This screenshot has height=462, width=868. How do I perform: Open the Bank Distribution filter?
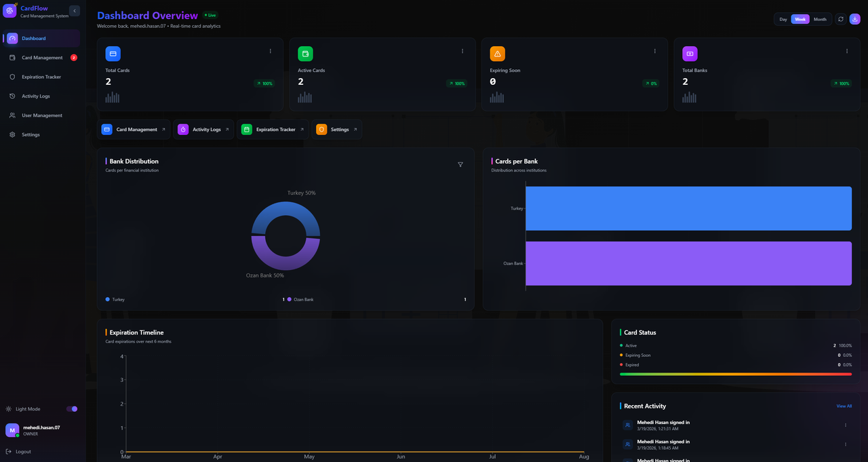(460, 165)
